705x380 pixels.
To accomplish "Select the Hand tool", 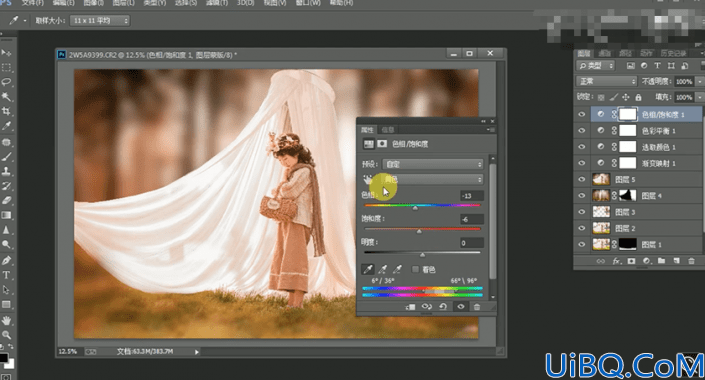I will click(6, 321).
